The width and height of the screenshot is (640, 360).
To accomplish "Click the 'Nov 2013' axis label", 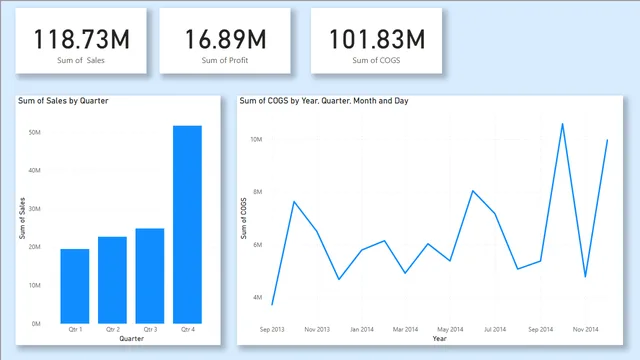I will pos(317,329).
